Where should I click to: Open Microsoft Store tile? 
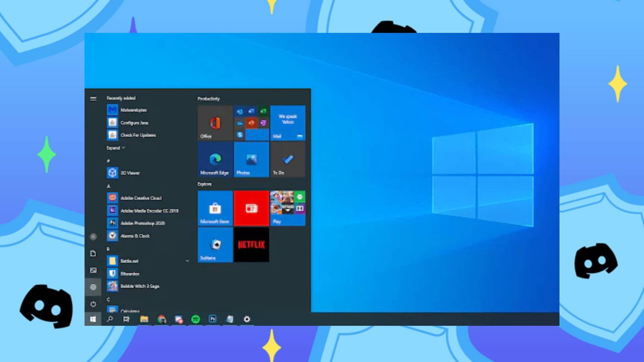(215, 208)
